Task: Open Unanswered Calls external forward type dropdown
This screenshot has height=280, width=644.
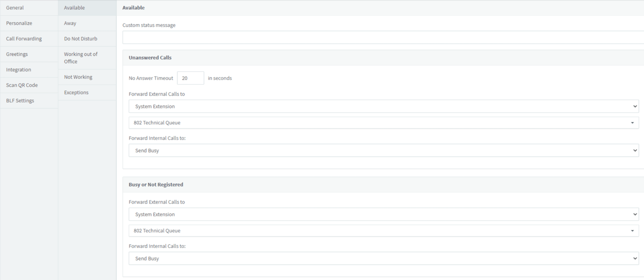Action: (x=383, y=106)
